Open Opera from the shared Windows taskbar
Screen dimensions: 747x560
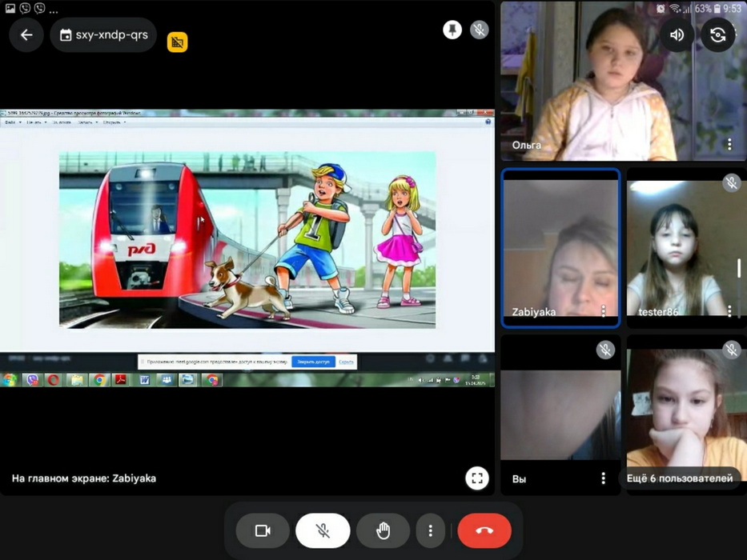(x=54, y=380)
